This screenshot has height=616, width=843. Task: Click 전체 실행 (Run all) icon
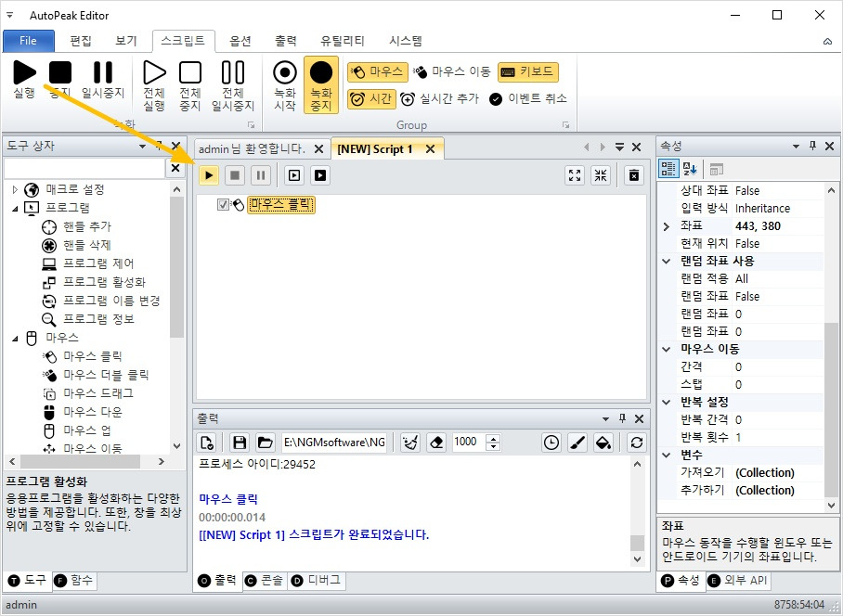coord(154,72)
